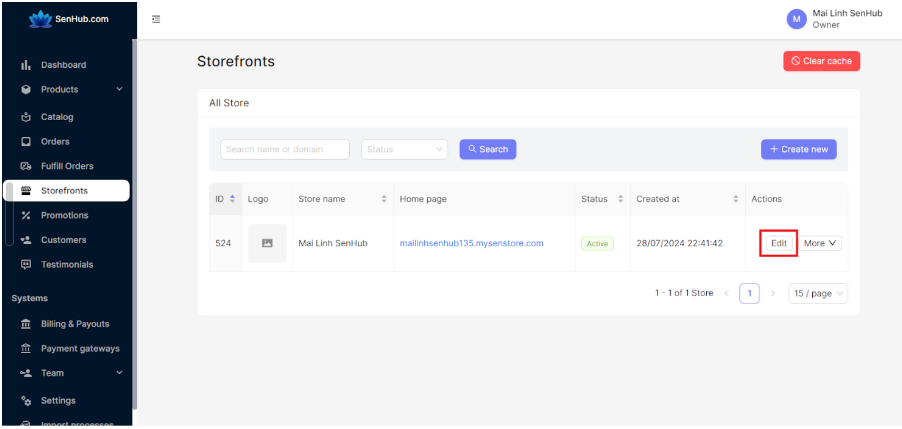Open the Status filter dropdown
902x429 pixels.
pos(404,149)
